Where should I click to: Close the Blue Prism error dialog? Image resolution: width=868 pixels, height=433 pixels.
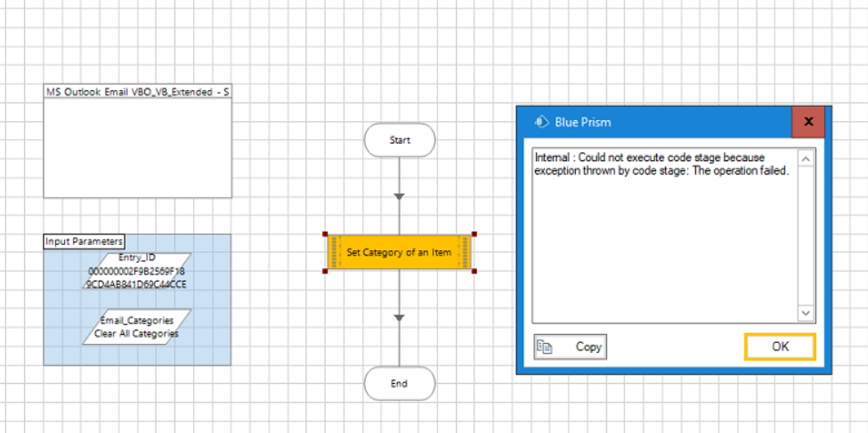point(808,122)
